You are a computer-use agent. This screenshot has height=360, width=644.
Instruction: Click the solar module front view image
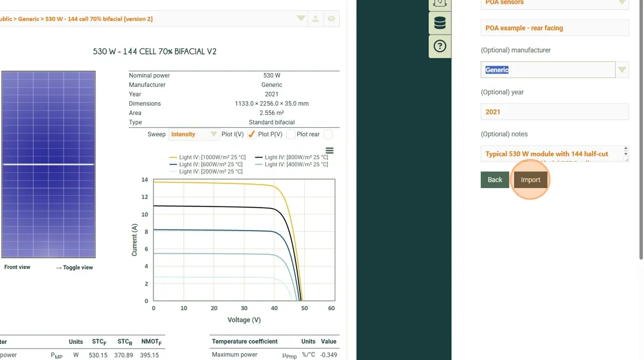tap(48, 164)
